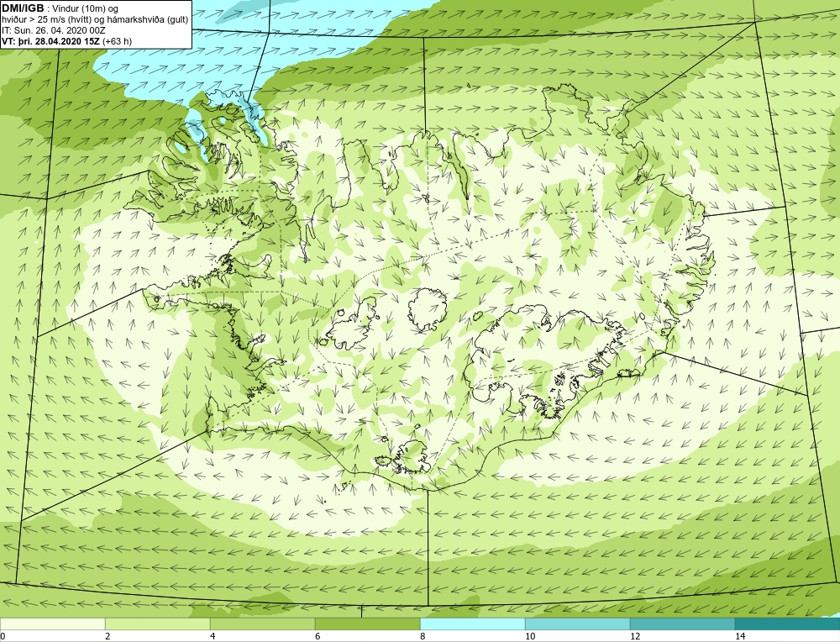The width and height of the screenshot is (840, 642).
Task: Click the DMI/IGB title in the legend box
Action: point(23,8)
